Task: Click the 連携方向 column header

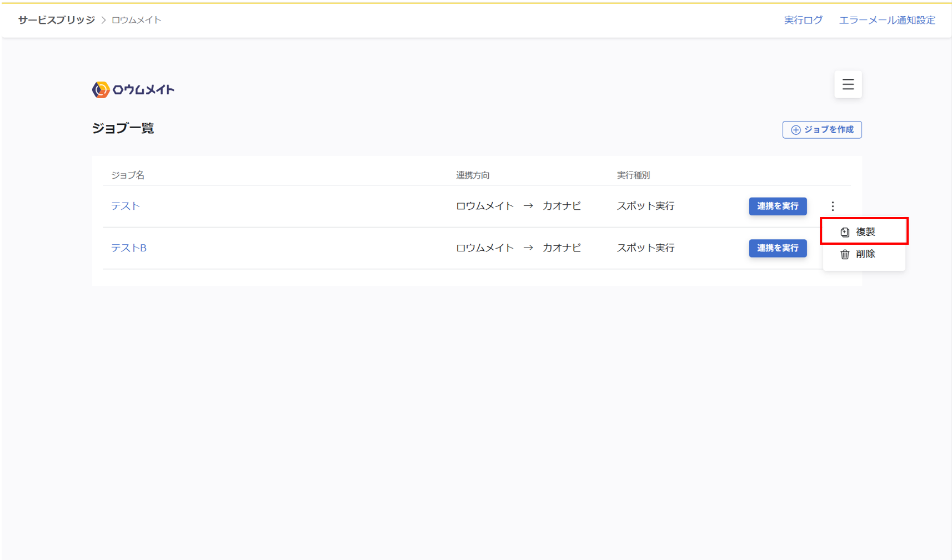Action: 473,175
